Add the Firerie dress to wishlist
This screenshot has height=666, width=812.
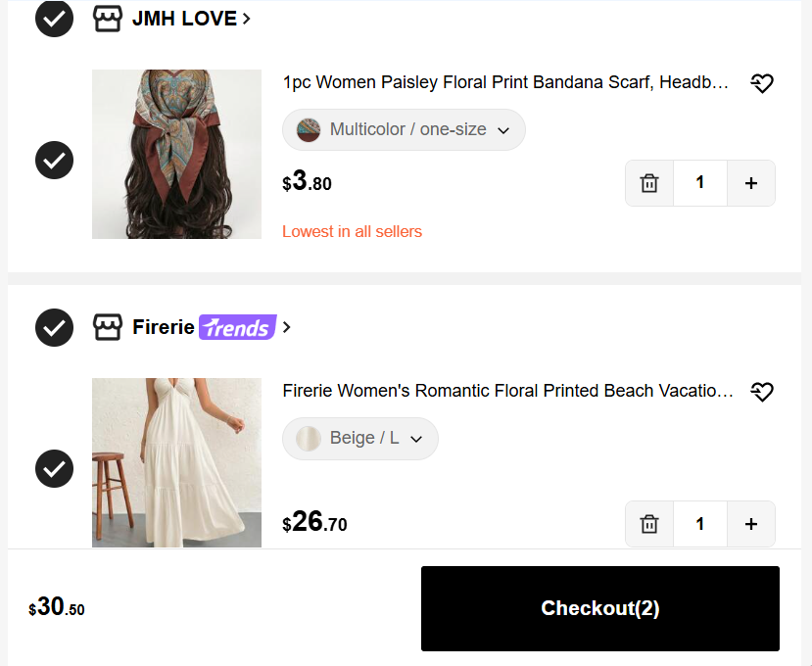click(762, 392)
